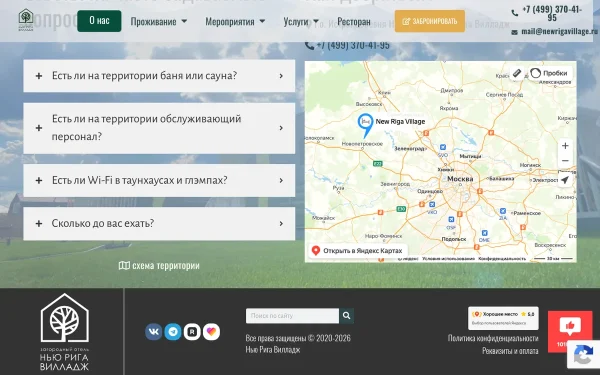Zoom out on the map
The image size is (600, 375).
coord(565,161)
